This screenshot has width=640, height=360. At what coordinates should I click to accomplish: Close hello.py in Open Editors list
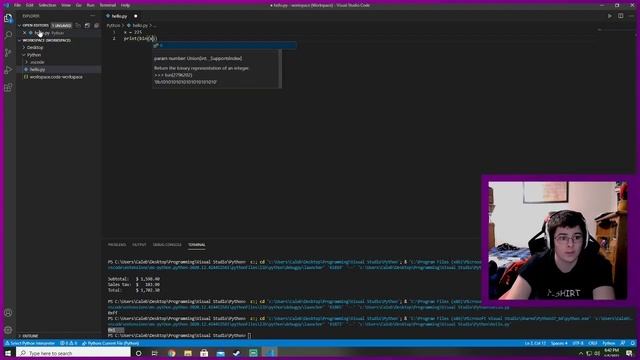click(x=24, y=33)
